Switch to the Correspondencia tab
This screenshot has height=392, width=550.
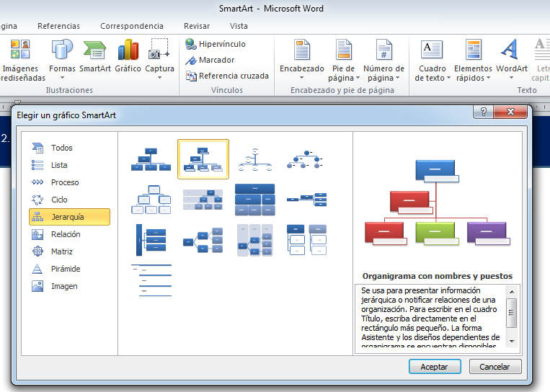[132, 26]
